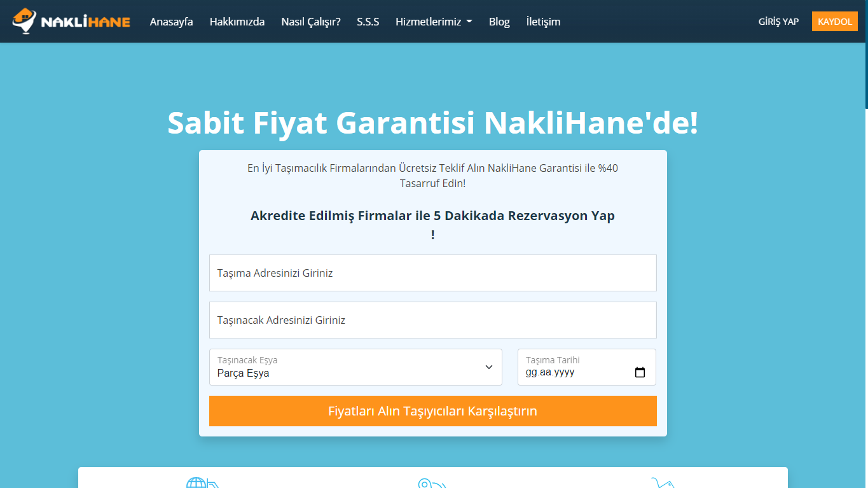Open the Hakkımızda page
Screen dimensions: 868x488
click(237, 22)
